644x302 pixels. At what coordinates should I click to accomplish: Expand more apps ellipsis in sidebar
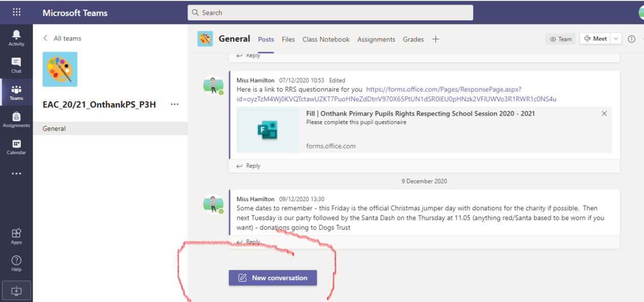point(16,174)
